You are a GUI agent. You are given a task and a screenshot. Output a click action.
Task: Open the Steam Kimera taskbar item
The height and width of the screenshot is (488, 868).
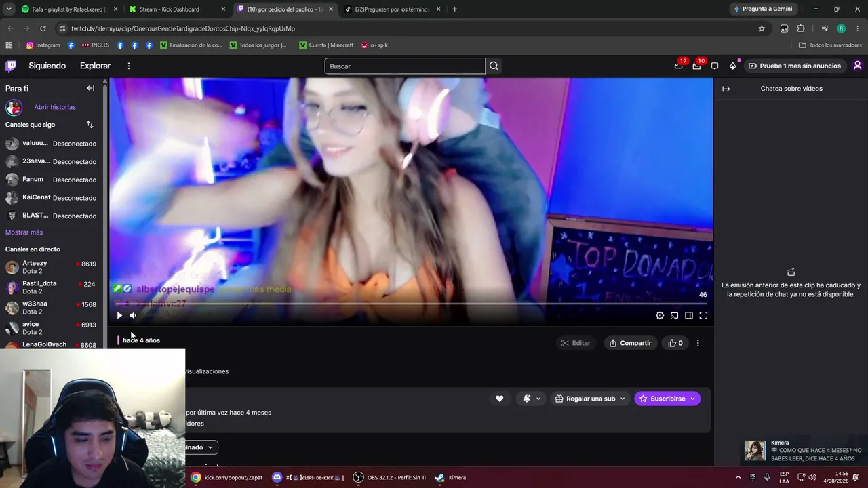click(x=450, y=477)
